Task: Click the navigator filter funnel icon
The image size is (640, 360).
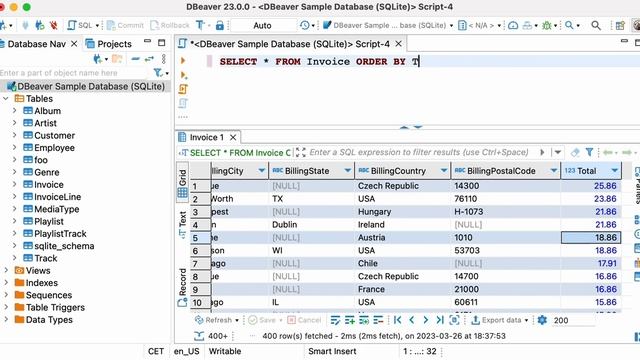Action: [158, 73]
